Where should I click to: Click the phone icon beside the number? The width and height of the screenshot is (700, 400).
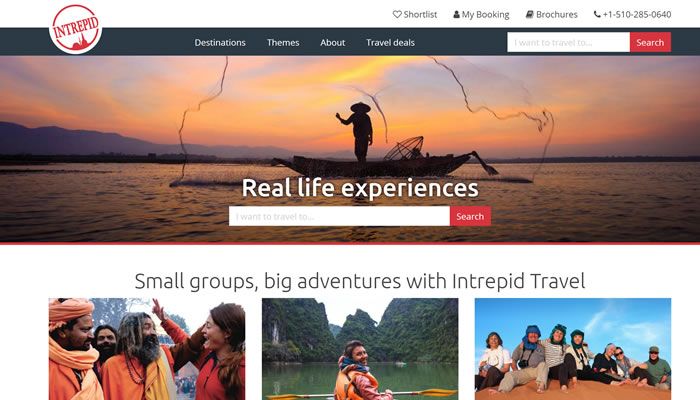point(597,14)
